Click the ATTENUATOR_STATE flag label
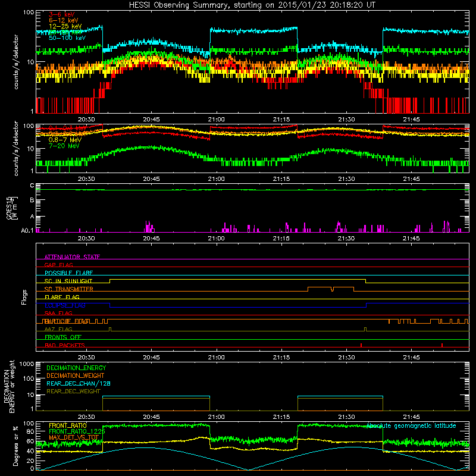Viewport: 476px width, 476px height. (72, 257)
